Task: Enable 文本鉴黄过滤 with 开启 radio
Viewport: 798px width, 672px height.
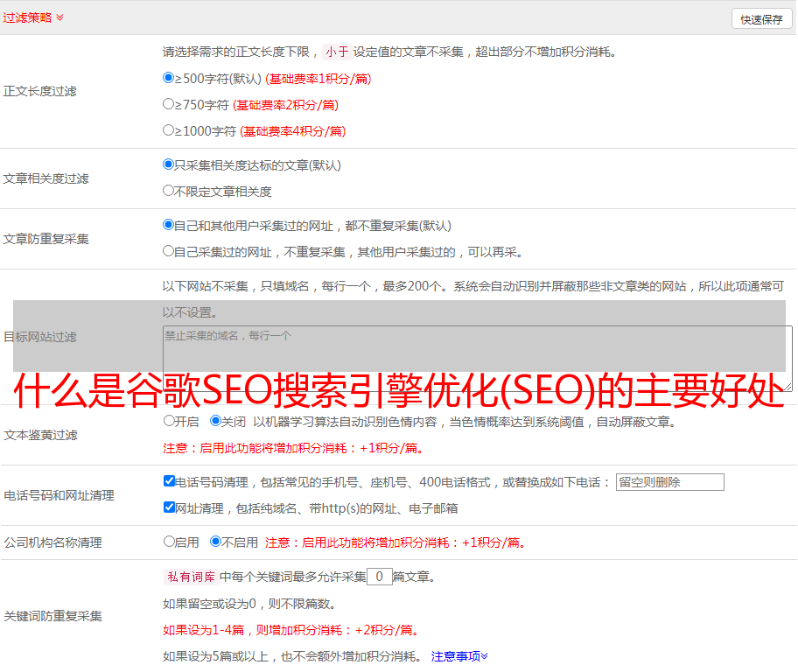Action: point(169,421)
